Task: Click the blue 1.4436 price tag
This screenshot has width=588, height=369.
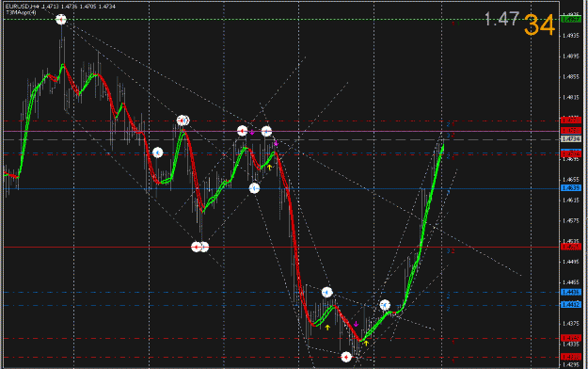Action: point(570,292)
